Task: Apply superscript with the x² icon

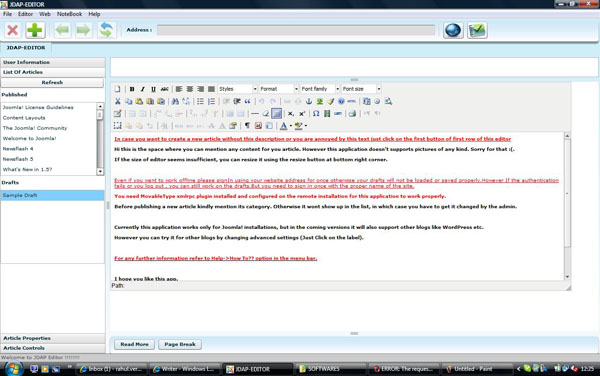Action: coord(302,114)
